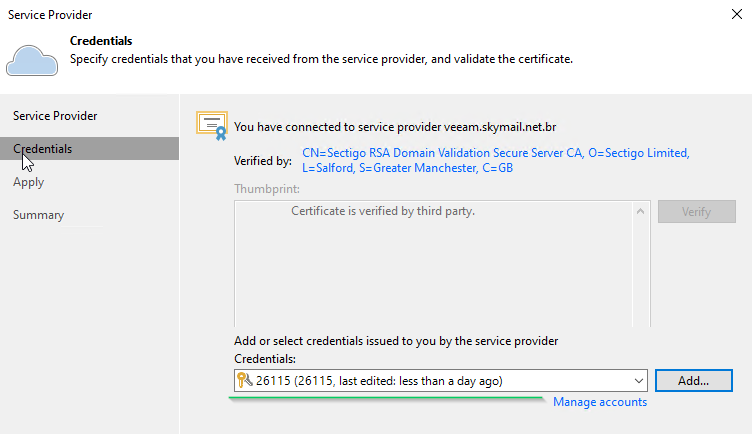Click the thumbprint scrollbar up arrow
The height and width of the screenshot is (434, 752).
[640, 211]
